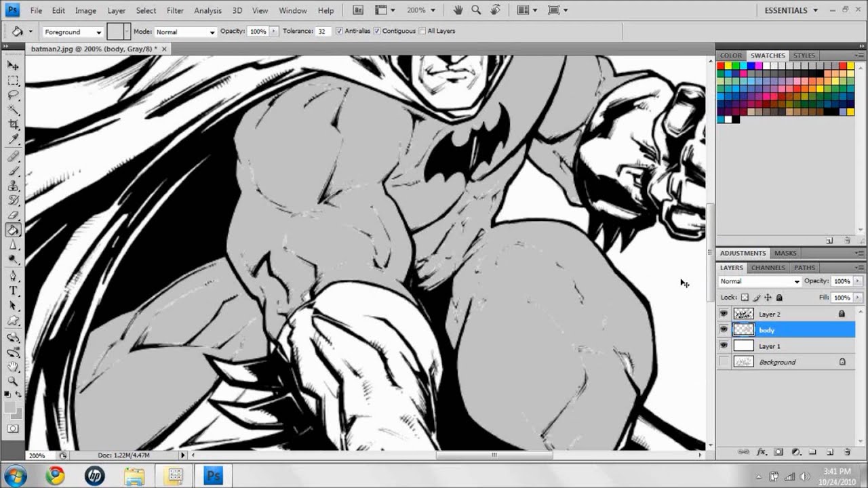This screenshot has width=868, height=488.
Task: Pick the red swatch in Swatches panel
Action: tap(721, 66)
